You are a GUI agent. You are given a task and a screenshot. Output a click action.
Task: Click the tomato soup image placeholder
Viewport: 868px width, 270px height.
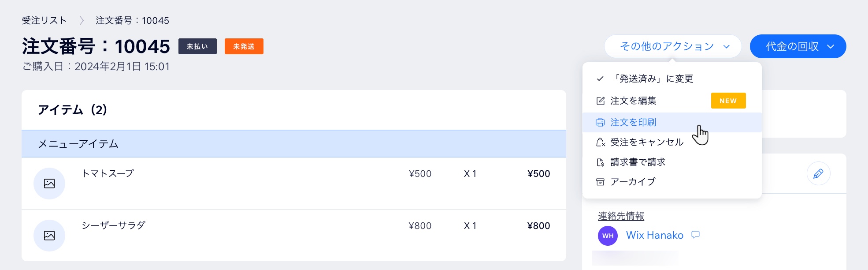pyautogui.click(x=49, y=184)
